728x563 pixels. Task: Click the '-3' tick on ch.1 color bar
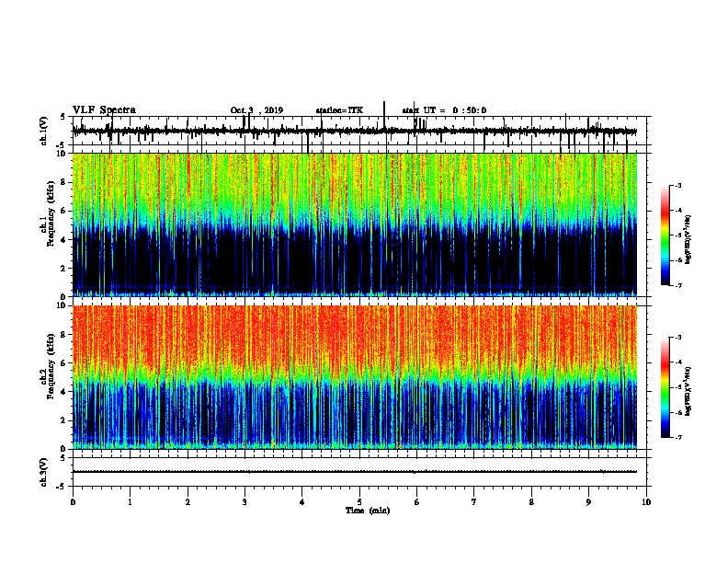coord(677,185)
